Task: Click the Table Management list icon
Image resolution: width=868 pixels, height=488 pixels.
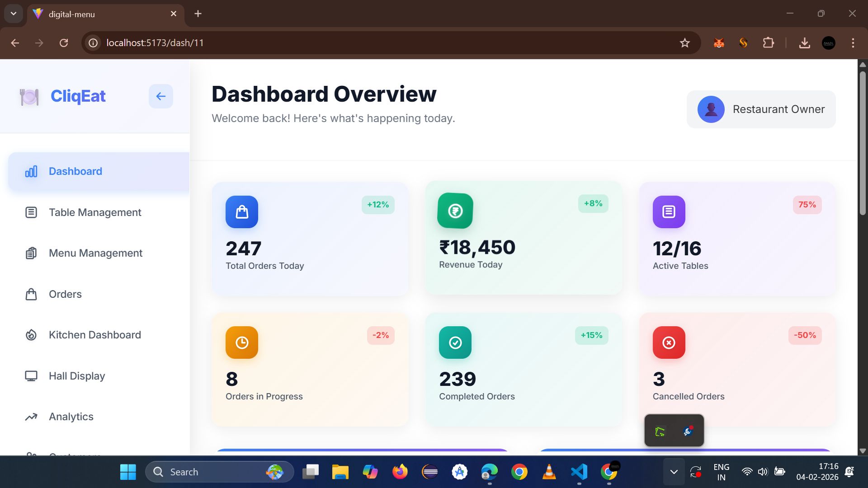Action: (x=31, y=212)
